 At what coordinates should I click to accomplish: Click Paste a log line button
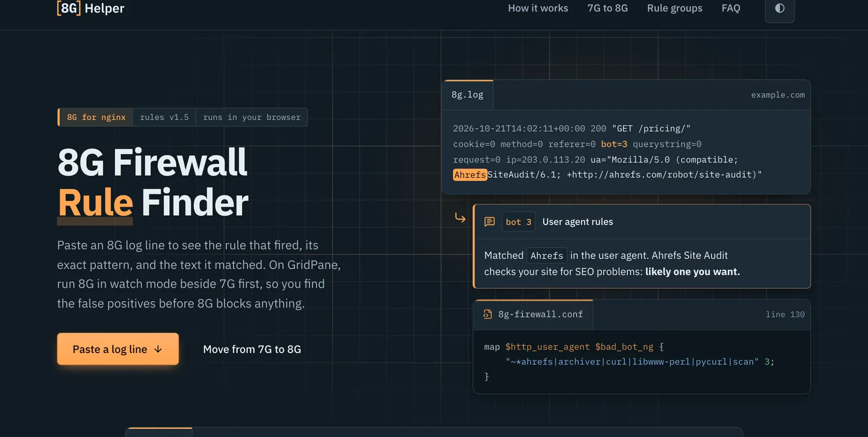tap(118, 349)
